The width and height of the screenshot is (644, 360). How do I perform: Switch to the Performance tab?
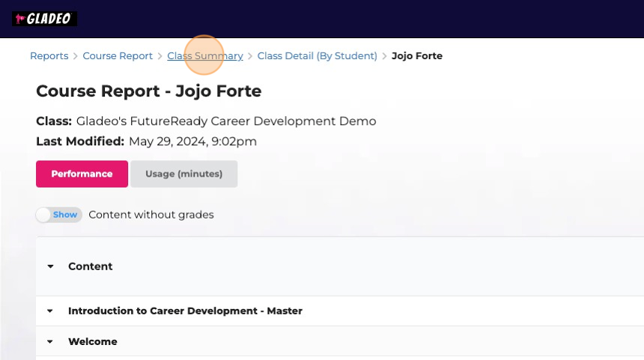point(82,174)
